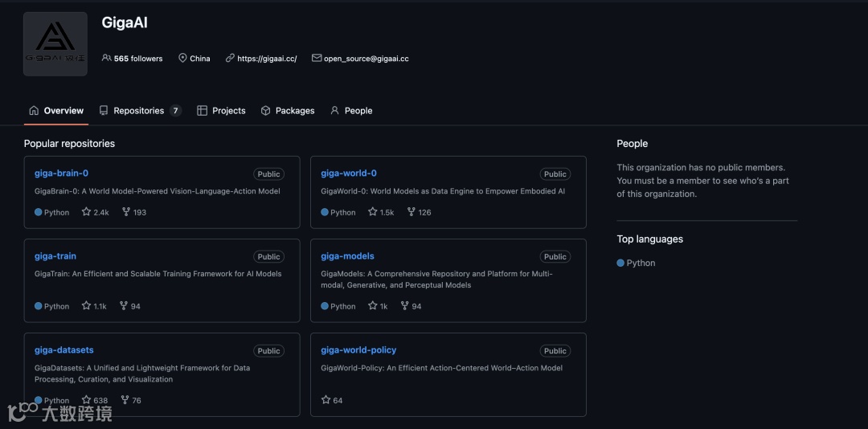The image size is (868, 429).
Task: Click the Public badge on giga-models
Action: (555, 257)
